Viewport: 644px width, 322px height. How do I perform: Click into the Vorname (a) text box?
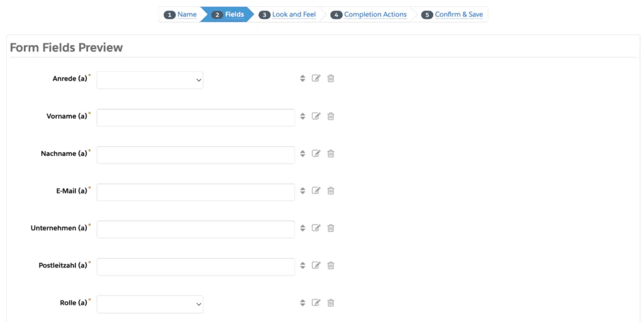pyautogui.click(x=196, y=118)
